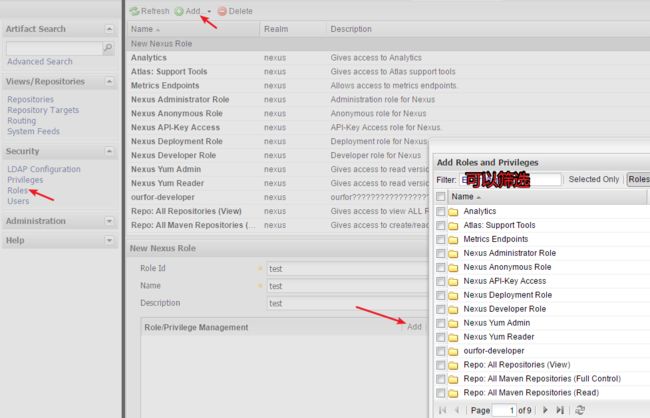650x418 pixels.
Task: Go to last page in dialog pager
Action: tap(560, 410)
